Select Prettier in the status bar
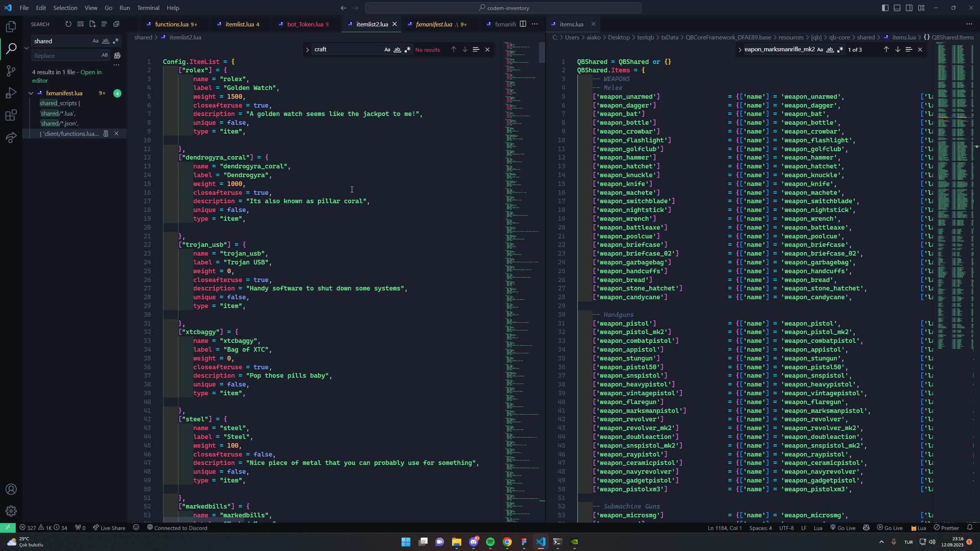Viewport: 980px width, 551px height. click(x=947, y=528)
